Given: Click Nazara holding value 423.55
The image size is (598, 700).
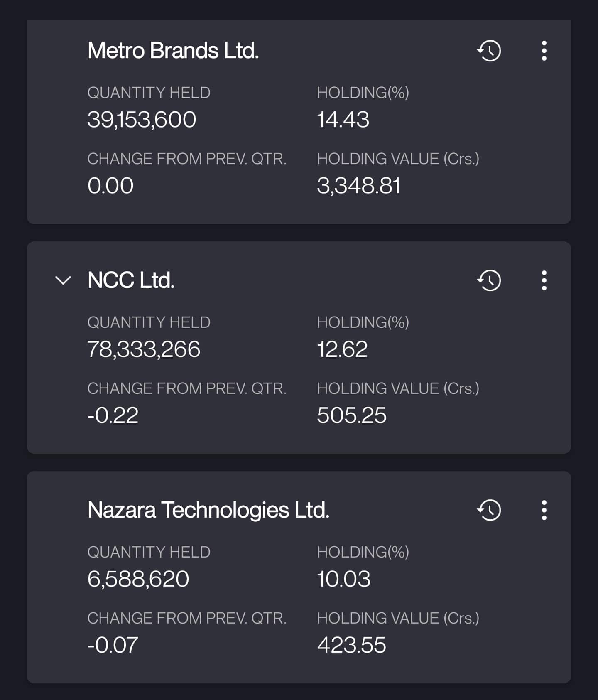Looking at the screenshot, I should pyautogui.click(x=351, y=645).
